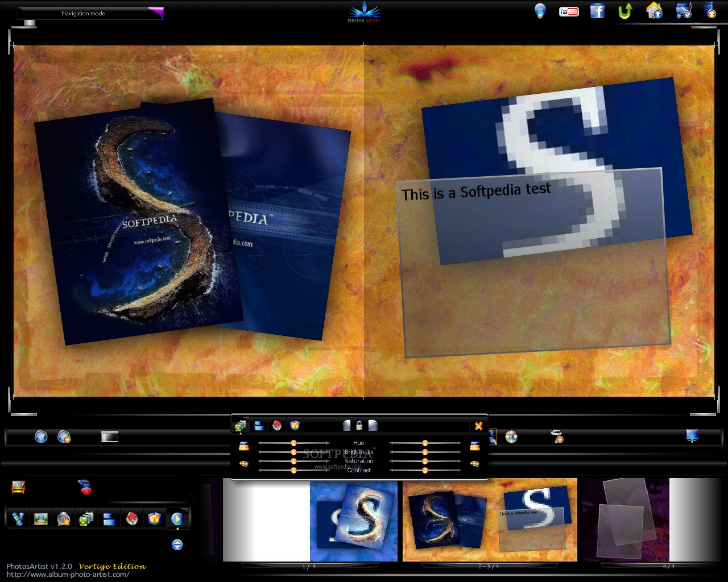The width and height of the screenshot is (728, 582).
Task: Click the right orange gradient layer icon
Action: [x=475, y=447]
